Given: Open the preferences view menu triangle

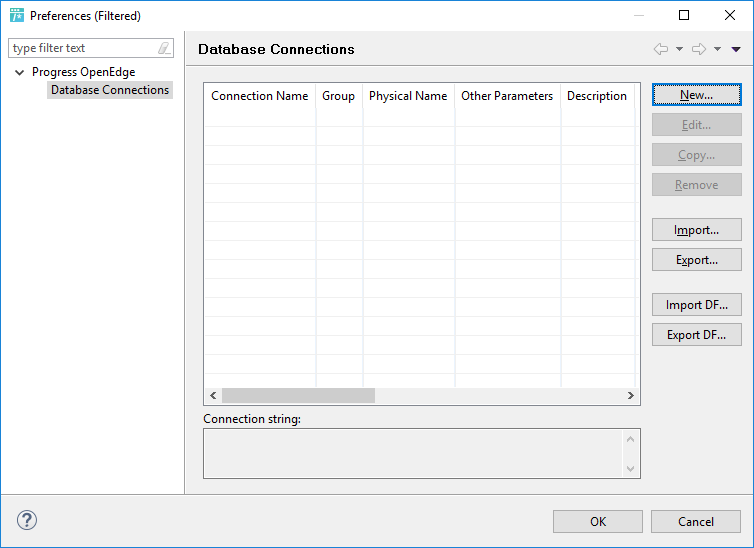Looking at the screenshot, I should [x=736, y=49].
